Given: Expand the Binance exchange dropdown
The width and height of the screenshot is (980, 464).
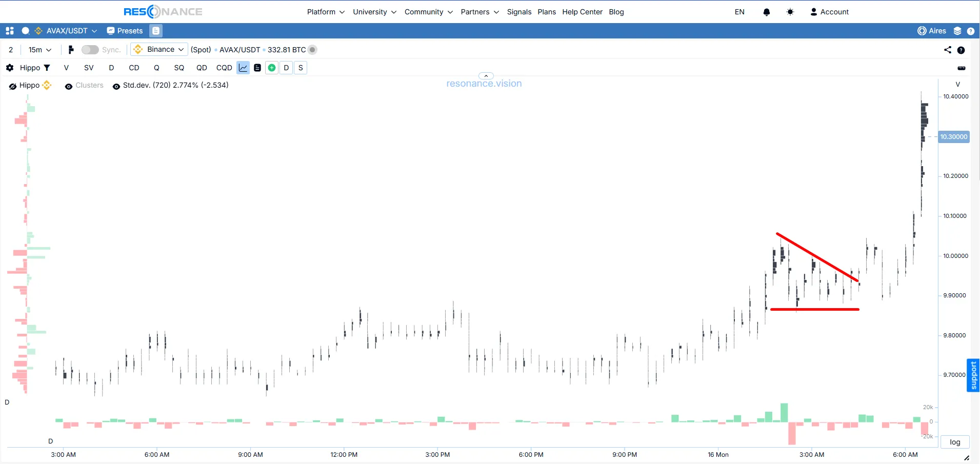Looking at the screenshot, I should (x=159, y=49).
